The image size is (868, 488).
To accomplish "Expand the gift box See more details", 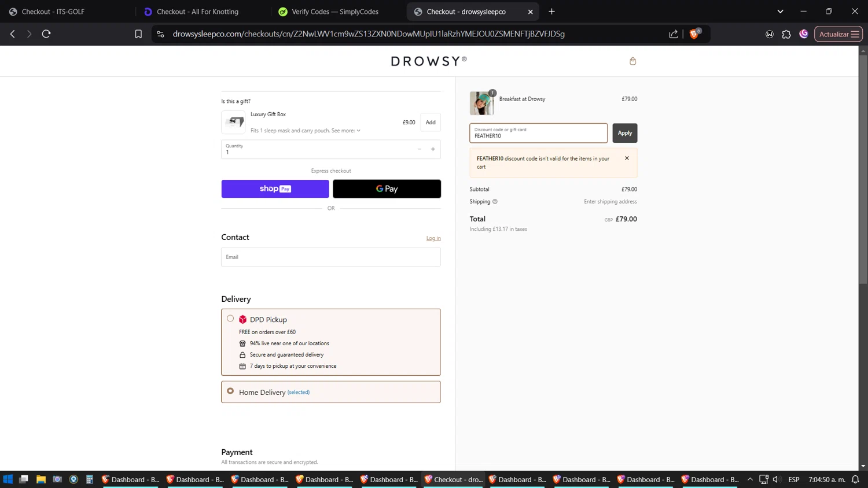I will (346, 131).
